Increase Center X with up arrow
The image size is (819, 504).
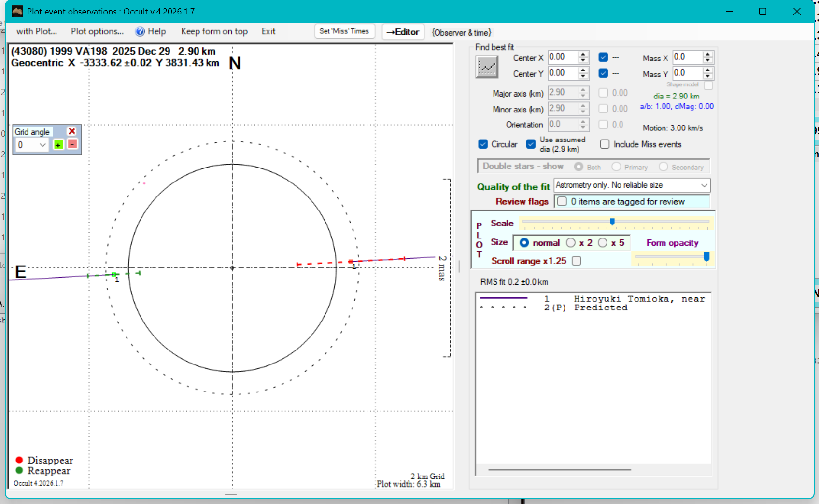583,54
